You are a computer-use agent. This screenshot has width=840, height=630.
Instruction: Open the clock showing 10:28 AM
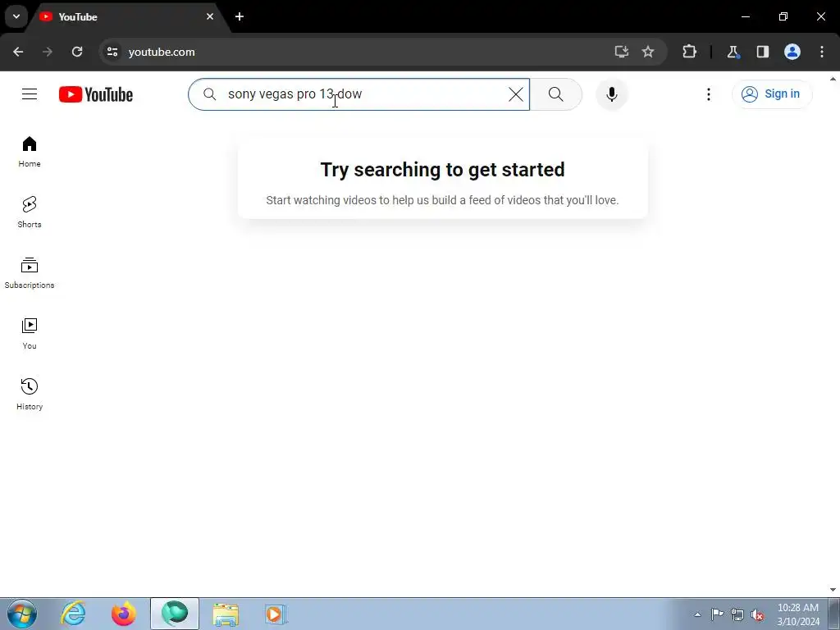click(797, 614)
